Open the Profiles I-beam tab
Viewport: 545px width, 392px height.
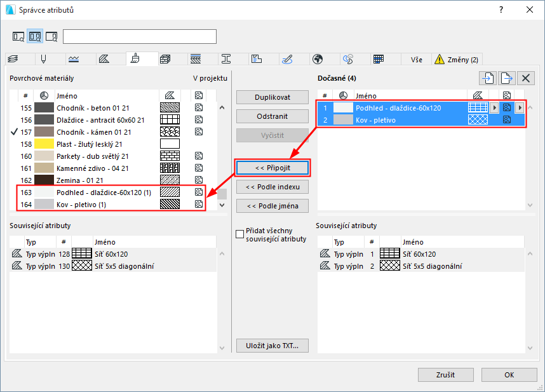(226, 60)
